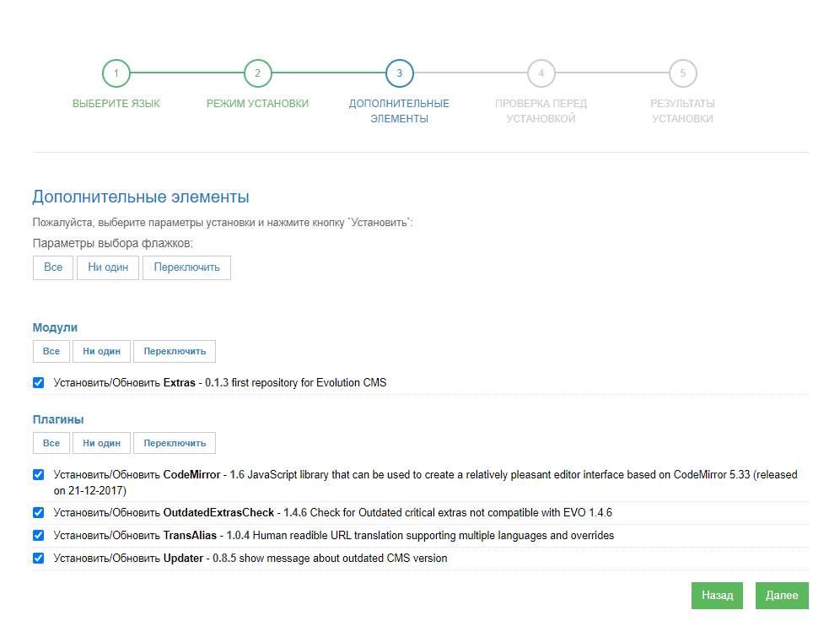The width and height of the screenshot is (840, 621).
Task: Go back with the 'Назад' button
Action: point(717,595)
